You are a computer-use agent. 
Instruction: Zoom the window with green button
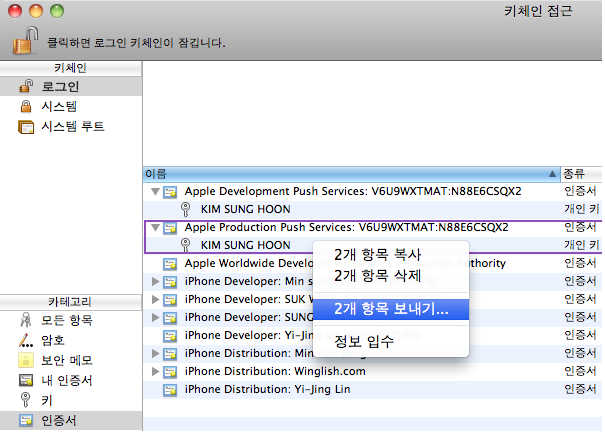[57, 11]
